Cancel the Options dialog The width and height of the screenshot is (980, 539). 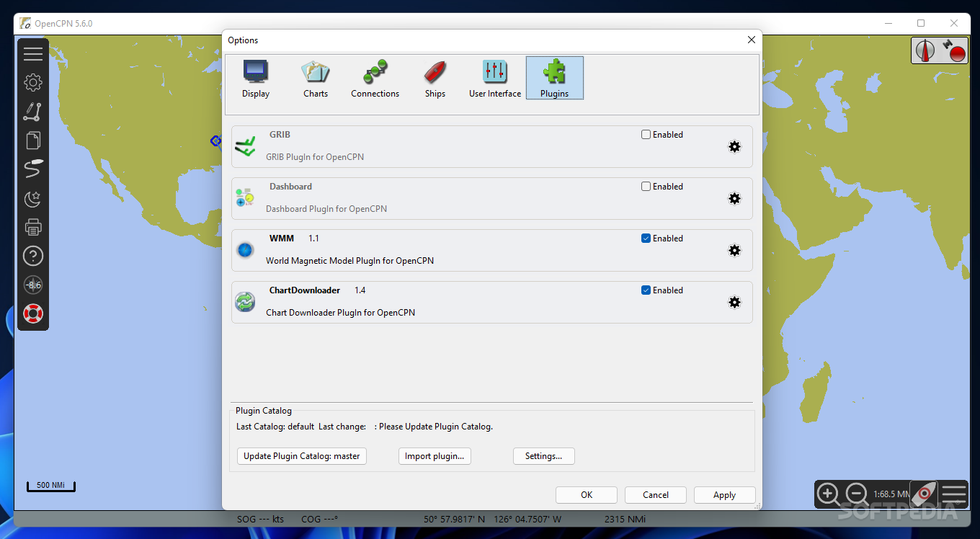[x=656, y=495]
